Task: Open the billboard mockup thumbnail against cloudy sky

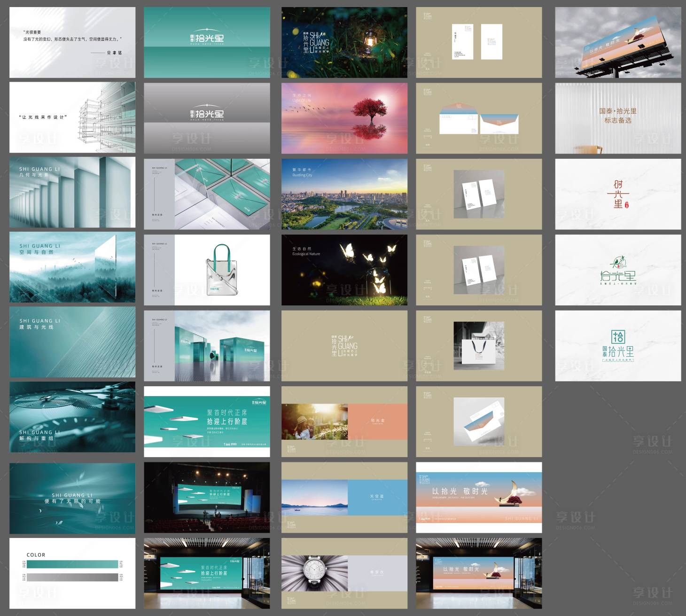Action: (x=618, y=42)
